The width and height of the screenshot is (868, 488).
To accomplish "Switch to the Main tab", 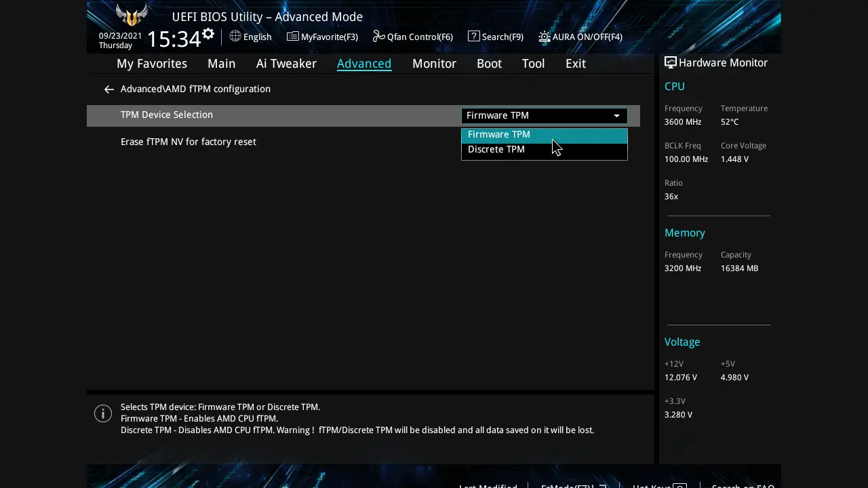I will pyautogui.click(x=222, y=64).
